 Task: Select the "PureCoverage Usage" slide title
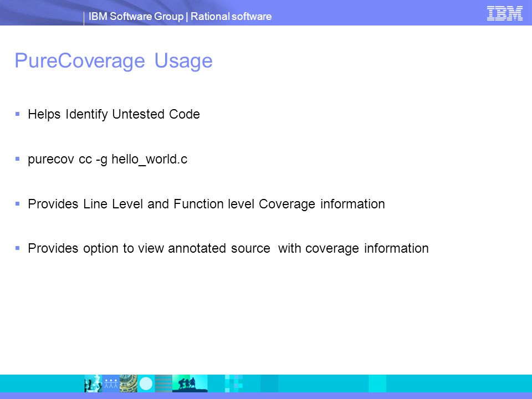click(114, 61)
